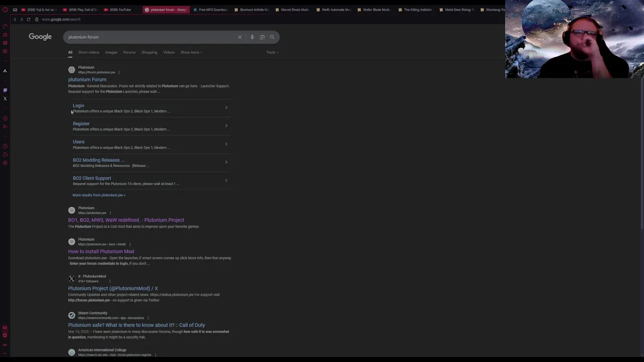Image resolution: width=644 pixels, height=362 pixels.
Task: Switch to Marvel Rivals Mods browser tab
Action: [x=292, y=10]
